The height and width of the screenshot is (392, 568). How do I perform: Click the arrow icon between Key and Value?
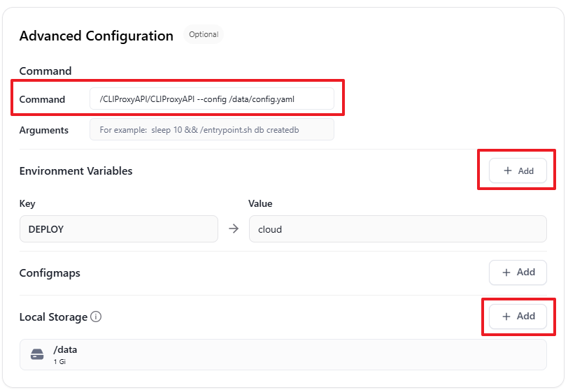coord(234,228)
